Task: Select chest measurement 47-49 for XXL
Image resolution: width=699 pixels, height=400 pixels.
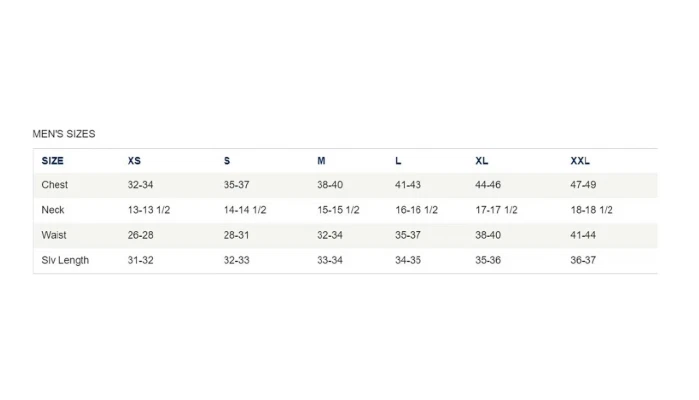Action: [x=583, y=185]
